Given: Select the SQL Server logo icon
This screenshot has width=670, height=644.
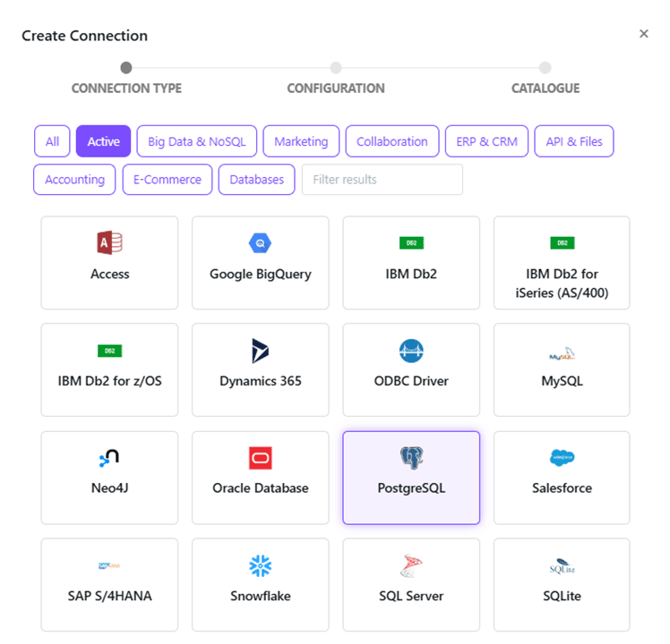Looking at the screenshot, I should click(x=411, y=566).
